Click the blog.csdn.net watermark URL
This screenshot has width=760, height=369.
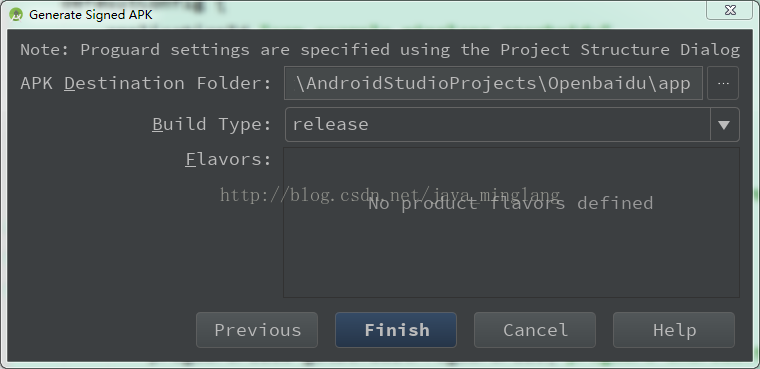[390, 195]
